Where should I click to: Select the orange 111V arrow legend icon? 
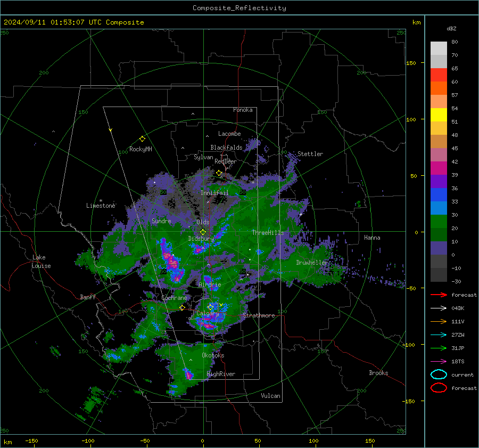(439, 321)
